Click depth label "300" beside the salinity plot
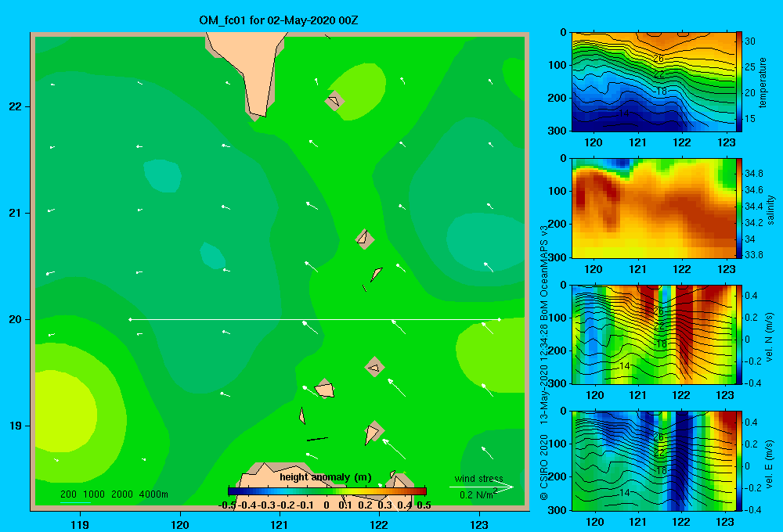 [556, 257]
